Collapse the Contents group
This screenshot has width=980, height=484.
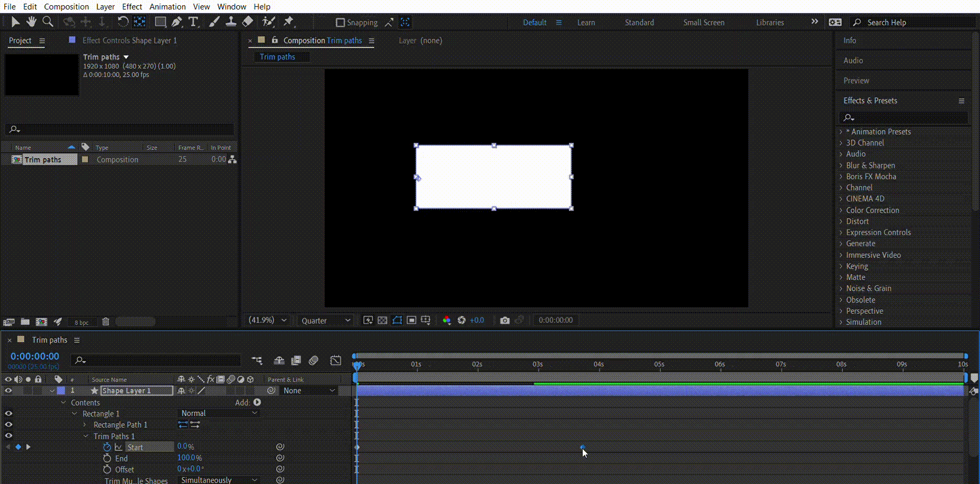click(63, 402)
